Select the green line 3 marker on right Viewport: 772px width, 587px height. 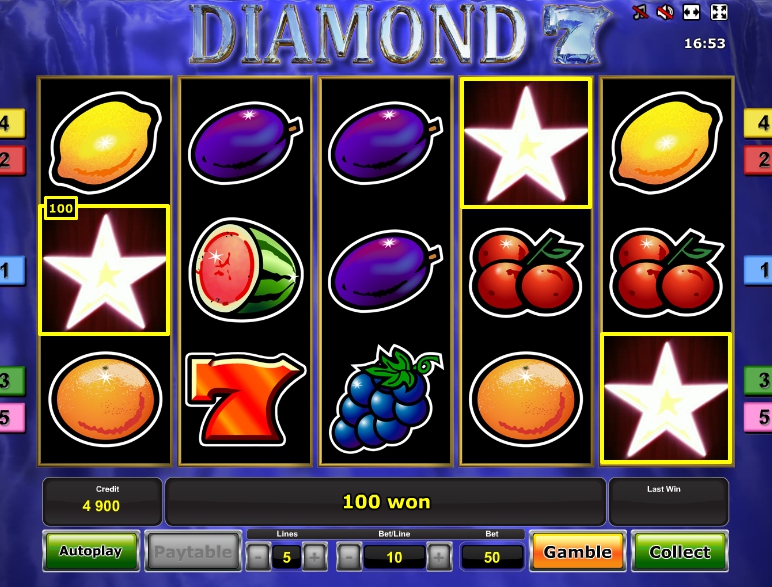click(x=758, y=380)
